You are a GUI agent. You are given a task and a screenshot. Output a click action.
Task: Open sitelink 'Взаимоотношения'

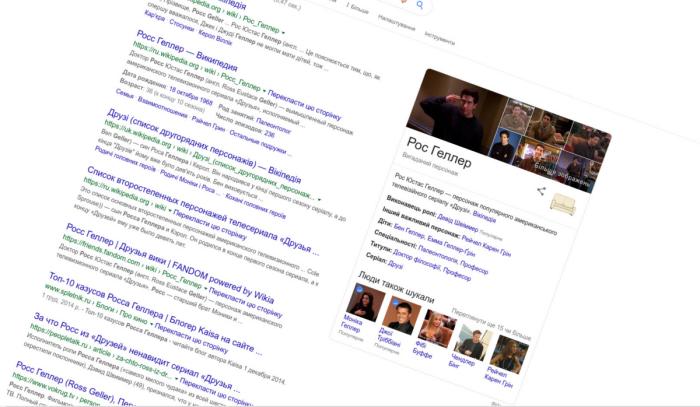(162, 108)
